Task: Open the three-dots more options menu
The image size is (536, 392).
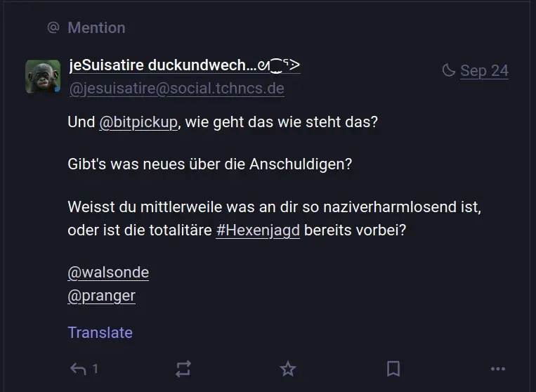Action: (x=498, y=369)
